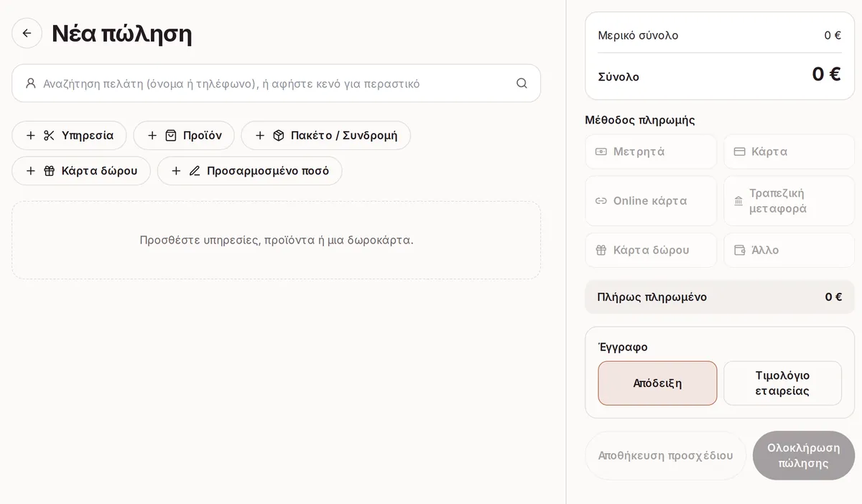Click the Νέα πώληση heading

coord(121,34)
